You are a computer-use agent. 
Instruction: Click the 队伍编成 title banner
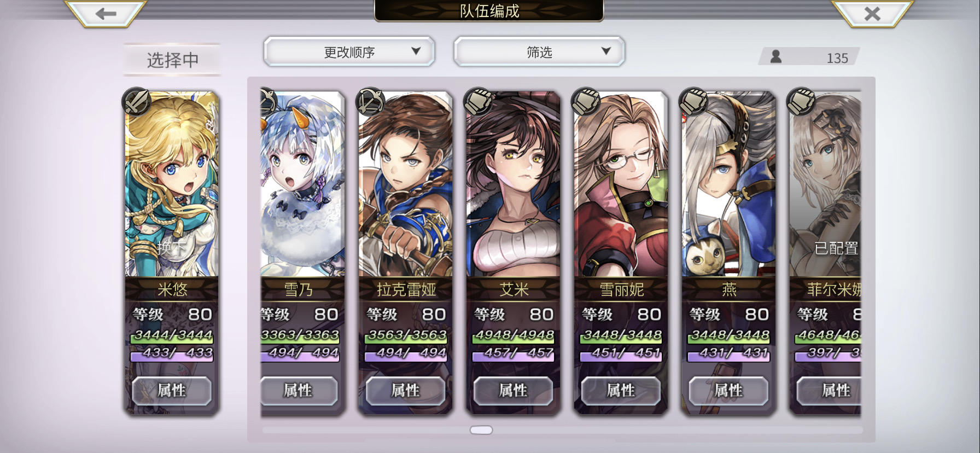click(489, 10)
